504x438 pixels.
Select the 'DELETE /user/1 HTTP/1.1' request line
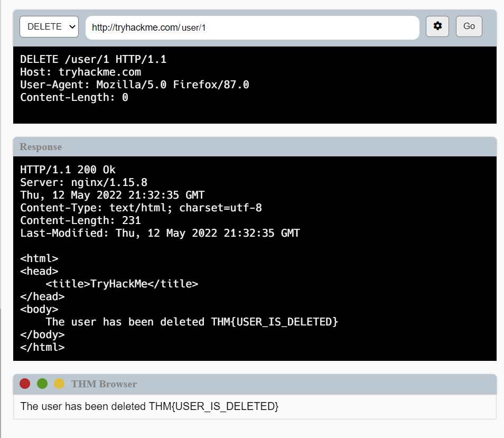93,59
